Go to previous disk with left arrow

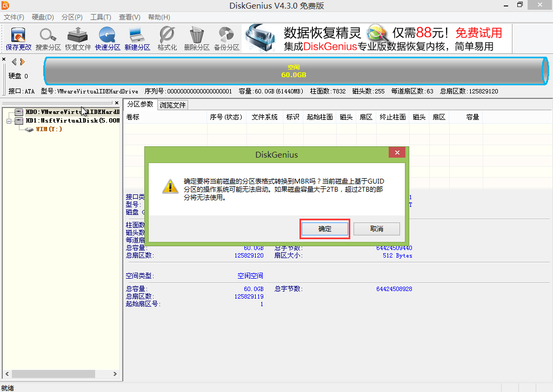pos(14,62)
